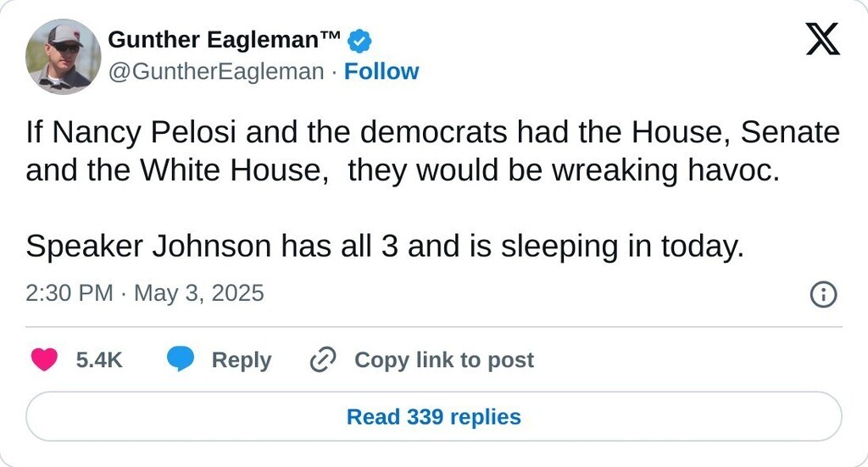The image size is (868, 467).
Task: Click the Speaker Johnson sentence in the tweet
Action: click(x=384, y=246)
